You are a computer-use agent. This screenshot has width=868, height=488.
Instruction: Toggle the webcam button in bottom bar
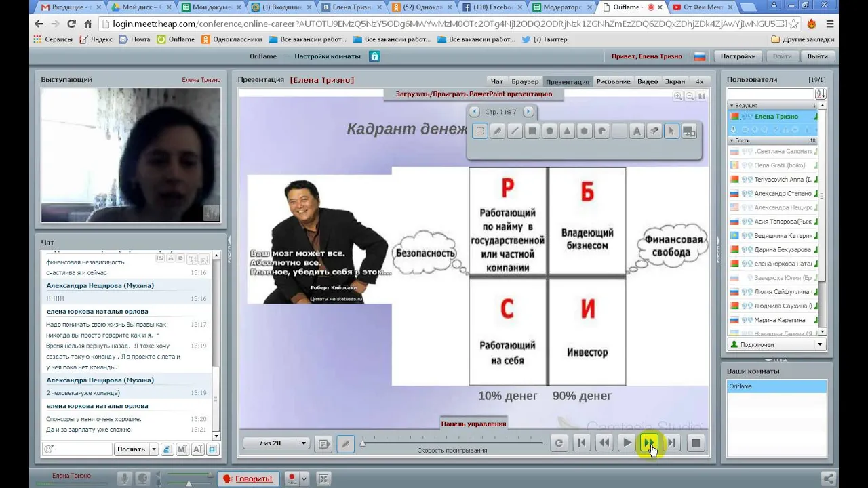click(142, 479)
